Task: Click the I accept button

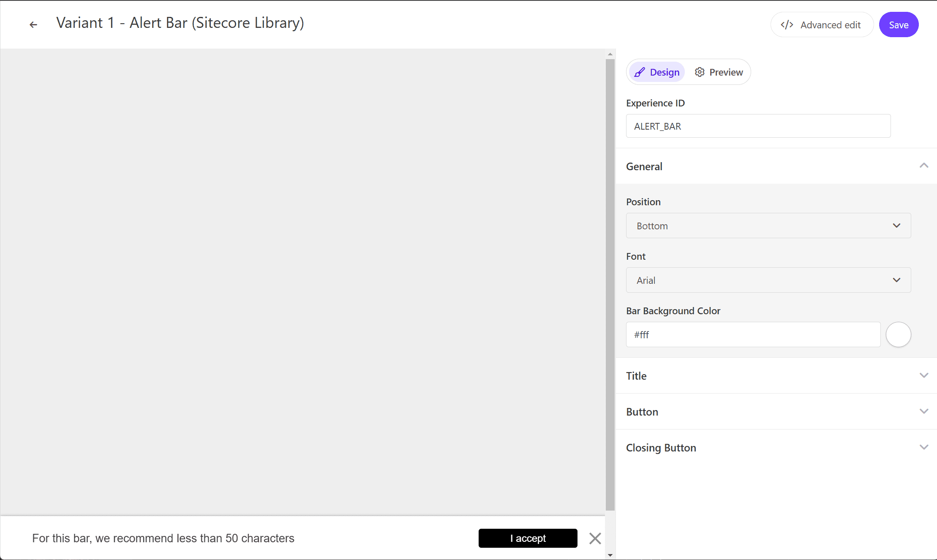Action: coord(528,538)
